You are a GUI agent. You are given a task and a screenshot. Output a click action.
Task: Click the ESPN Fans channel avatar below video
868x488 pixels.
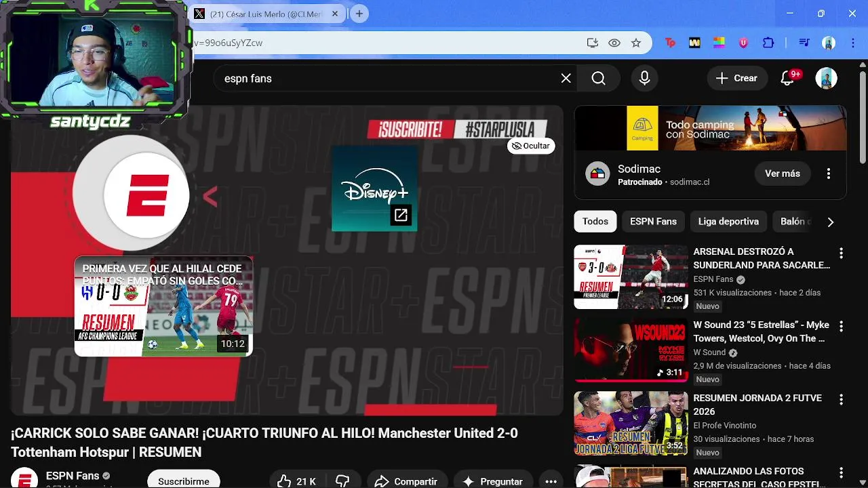(24, 478)
